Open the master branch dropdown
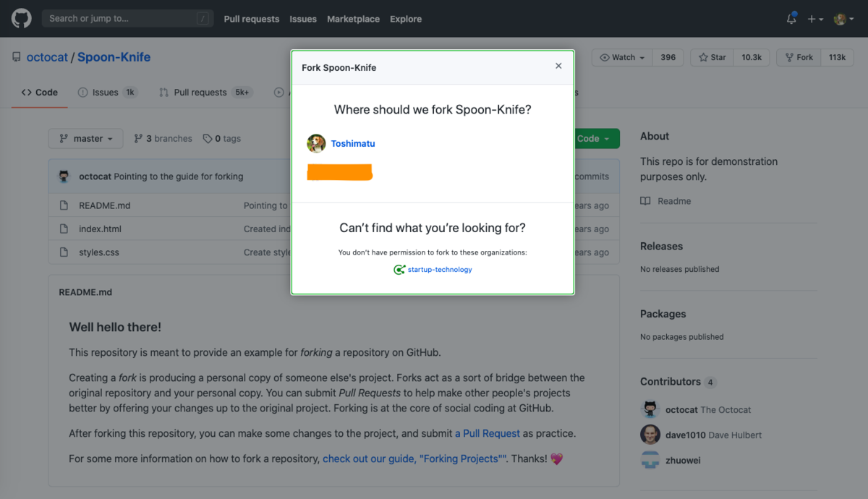Screen dimensions: 868x499 (x=86, y=139)
